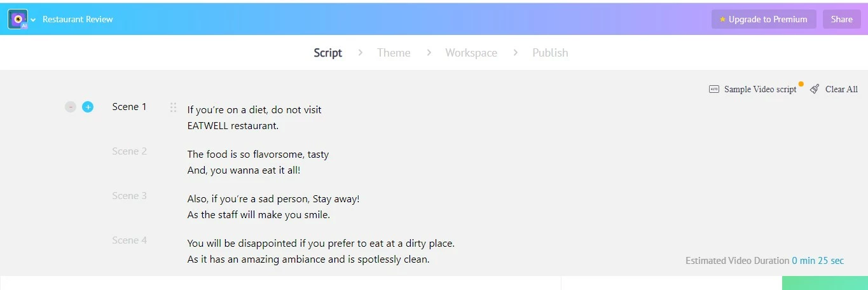Viewport: 868px width, 290px height.
Task: Click the Upgrade to Premium button
Action: point(764,19)
